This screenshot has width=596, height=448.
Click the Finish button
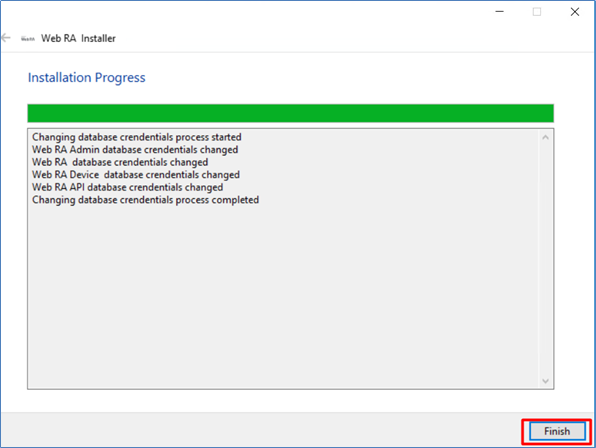[557, 431]
